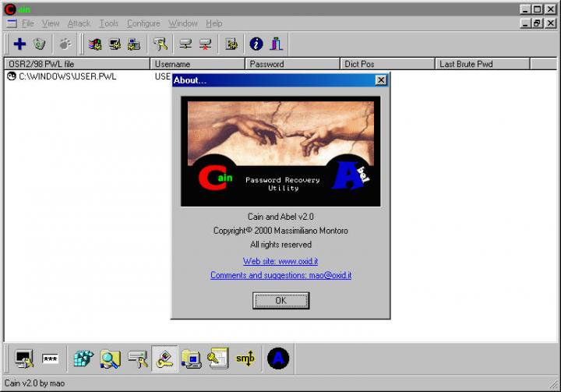The height and width of the screenshot is (392, 561).
Task: Click the child window icon beside File
Action: (x=12, y=23)
